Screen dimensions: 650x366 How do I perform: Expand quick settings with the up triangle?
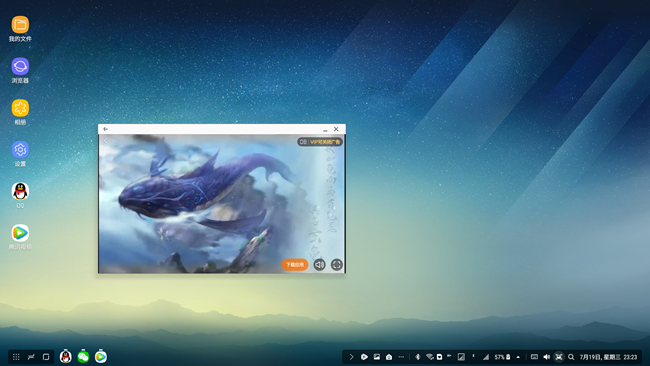pos(518,357)
